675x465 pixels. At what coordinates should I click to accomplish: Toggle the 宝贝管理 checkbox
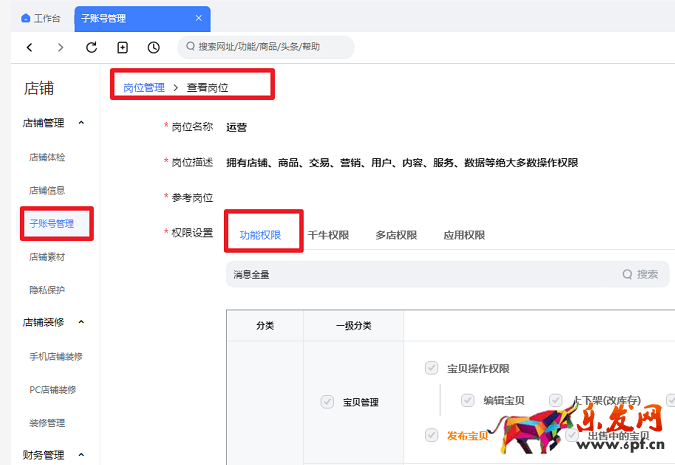[327, 402]
